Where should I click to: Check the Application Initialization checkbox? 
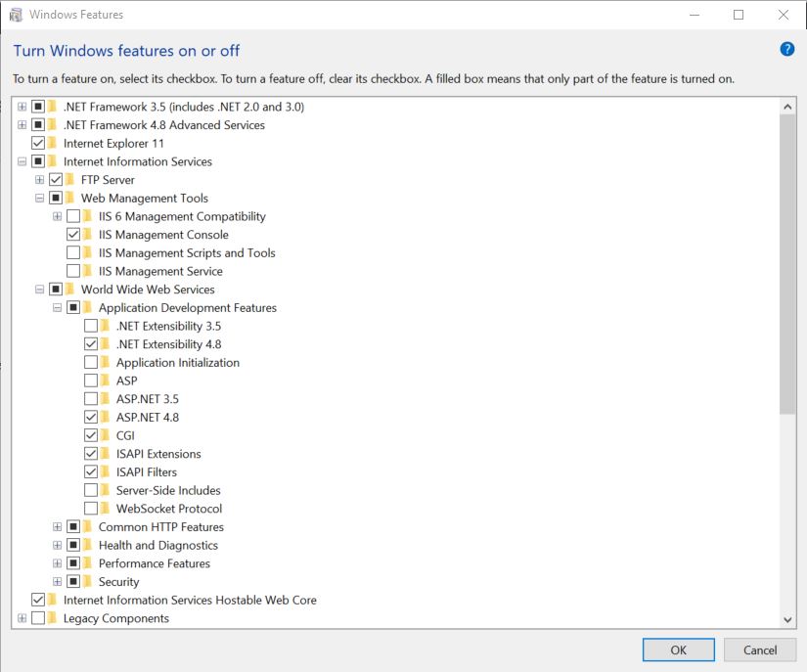point(91,363)
